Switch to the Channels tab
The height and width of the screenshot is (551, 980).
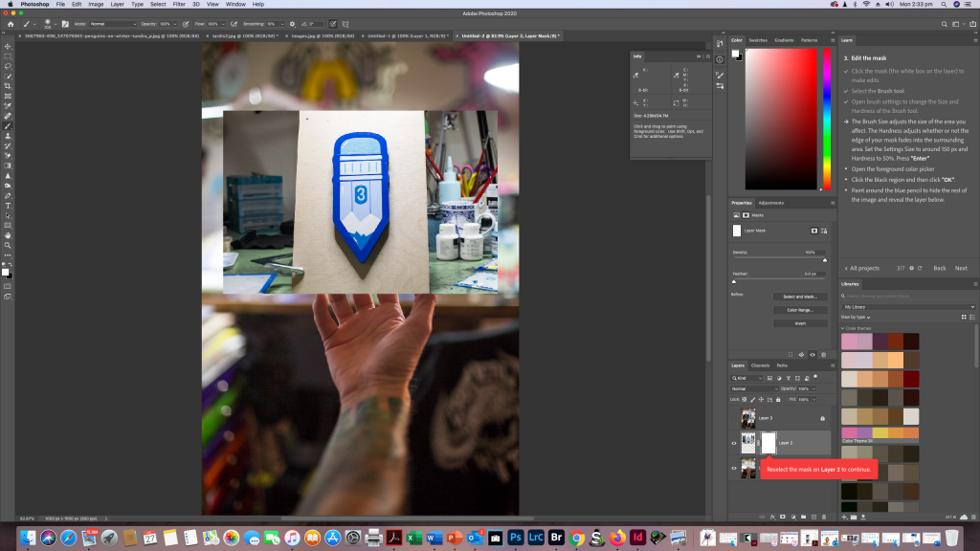coord(760,365)
